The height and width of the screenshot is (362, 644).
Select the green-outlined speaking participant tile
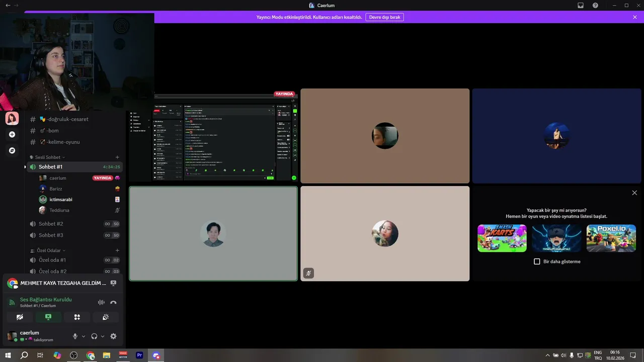point(213,234)
